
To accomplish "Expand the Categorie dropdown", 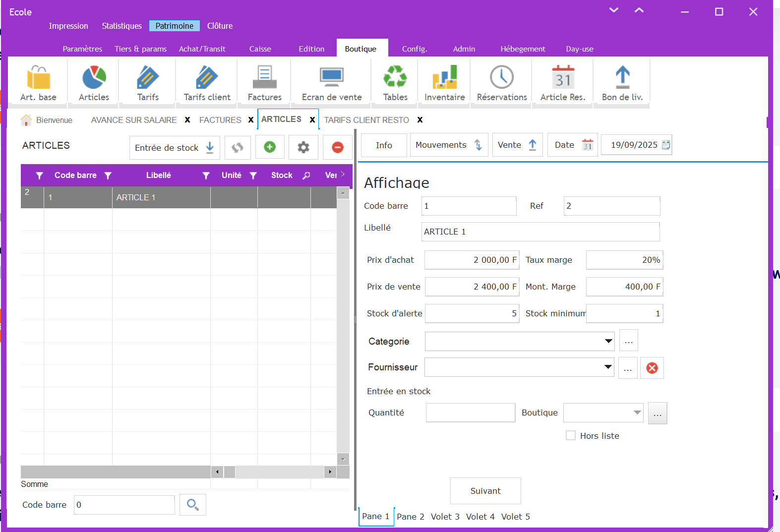I will [x=608, y=341].
